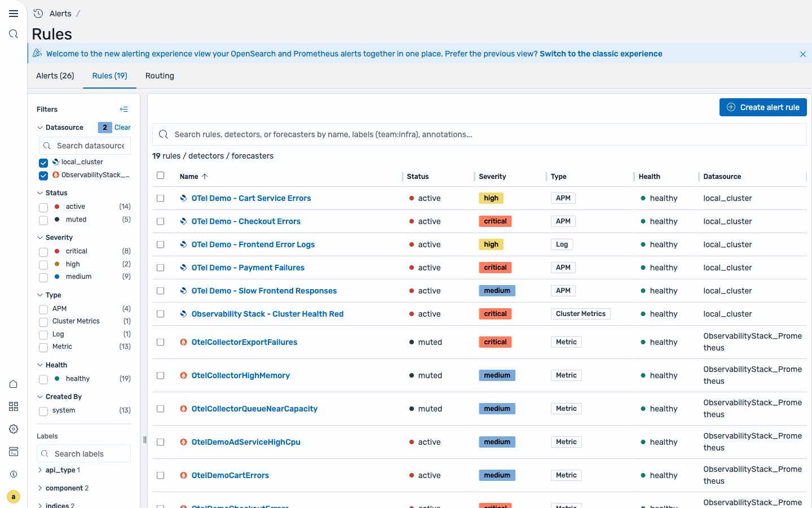
Task: Click Prometheus icon beside OtelDemoAdServiceHighCpu
Action: point(183,442)
